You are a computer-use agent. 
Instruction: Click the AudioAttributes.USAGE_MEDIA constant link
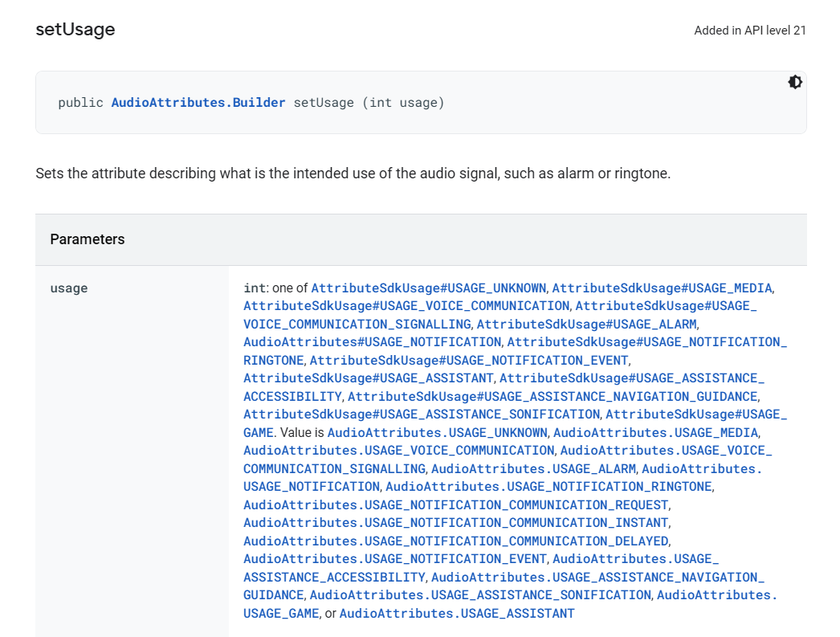coord(656,432)
